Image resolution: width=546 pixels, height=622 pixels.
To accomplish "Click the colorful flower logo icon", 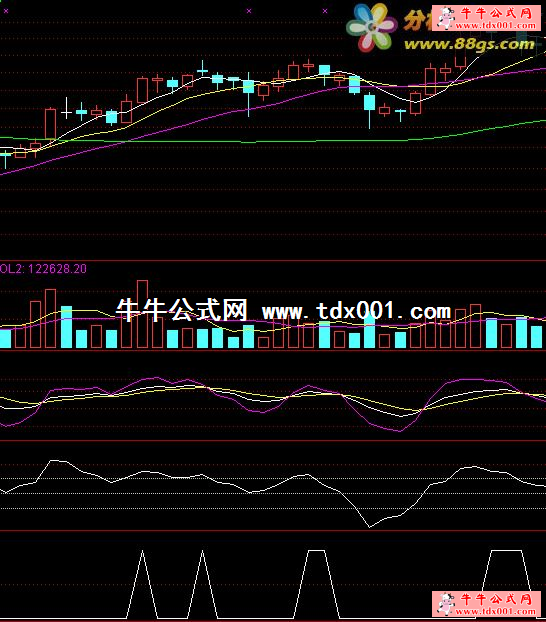I will (371, 28).
